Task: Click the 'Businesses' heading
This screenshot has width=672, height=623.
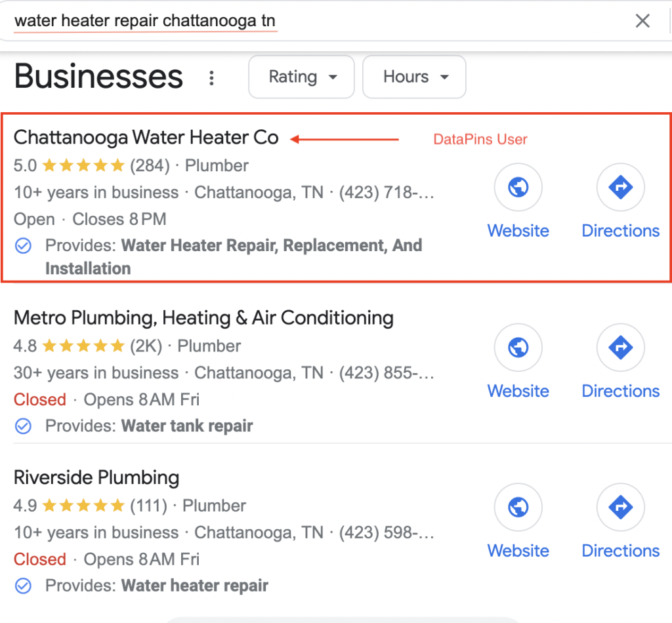Action: (98, 77)
